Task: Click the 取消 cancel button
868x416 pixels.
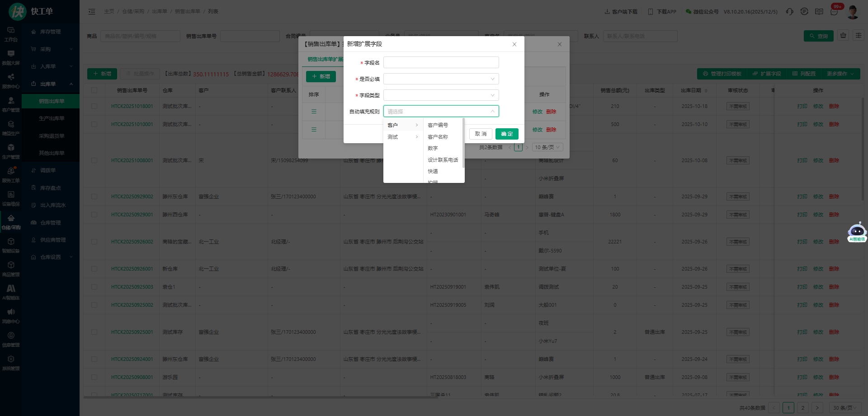Action: [480, 134]
